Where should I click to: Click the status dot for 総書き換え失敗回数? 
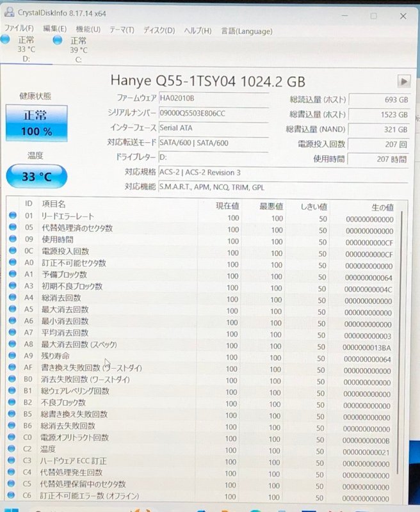pyautogui.click(x=12, y=413)
